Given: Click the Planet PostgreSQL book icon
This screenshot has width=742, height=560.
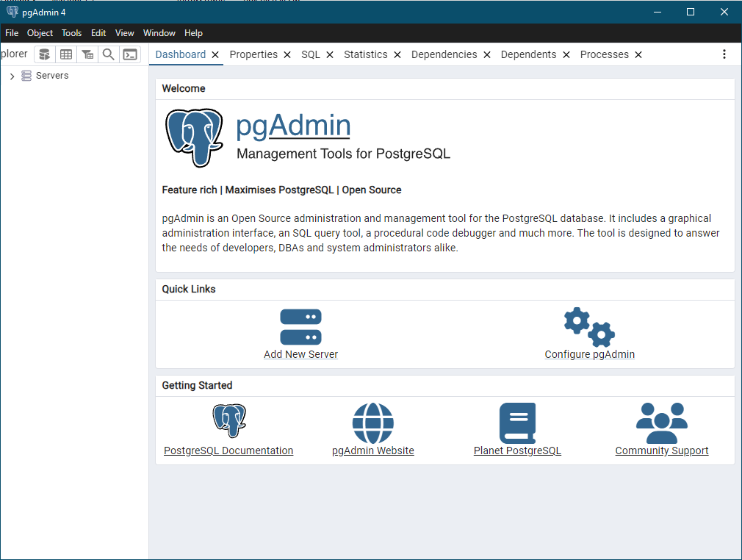Looking at the screenshot, I should [517, 423].
